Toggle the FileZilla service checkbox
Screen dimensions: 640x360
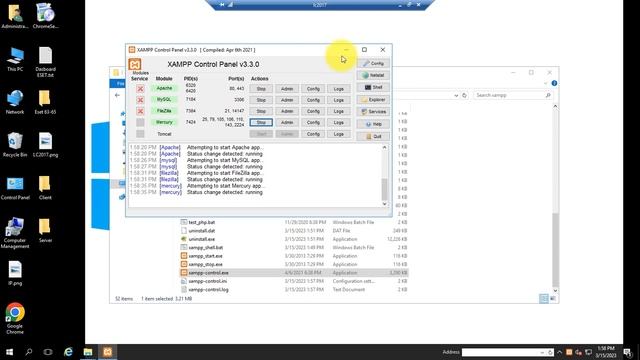click(x=140, y=111)
